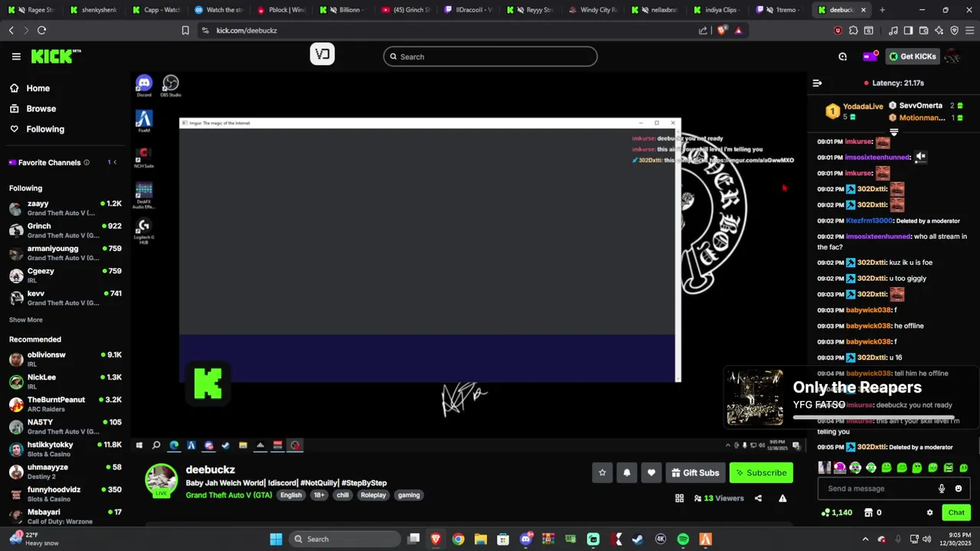Open a new browser tab
The image size is (980, 551).
point(882,10)
